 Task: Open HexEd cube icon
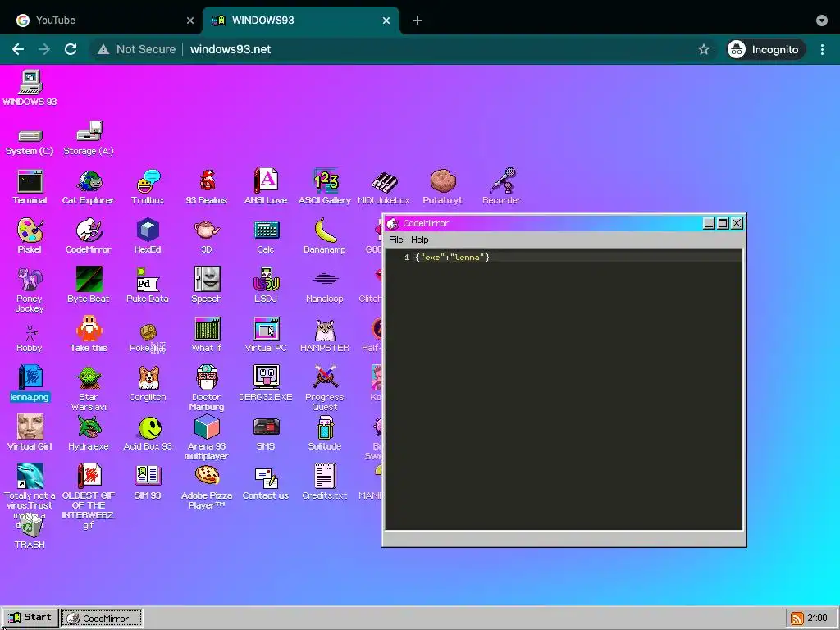(x=148, y=235)
